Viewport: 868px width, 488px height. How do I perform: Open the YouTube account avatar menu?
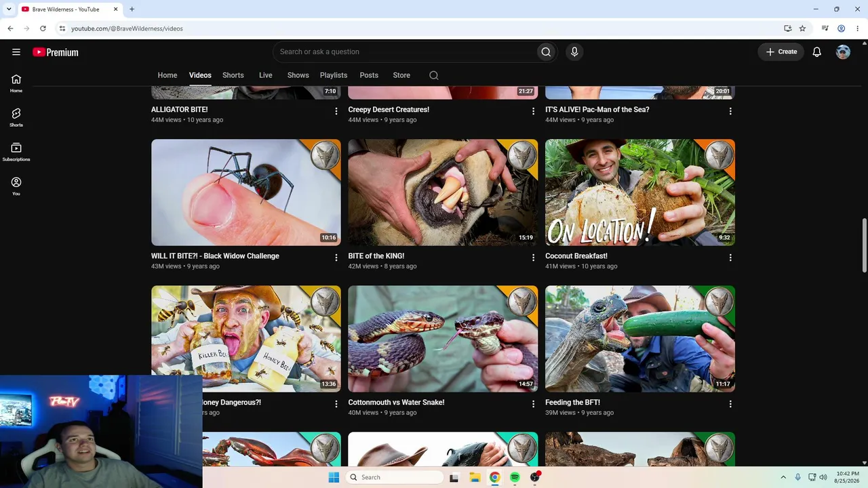pos(843,52)
